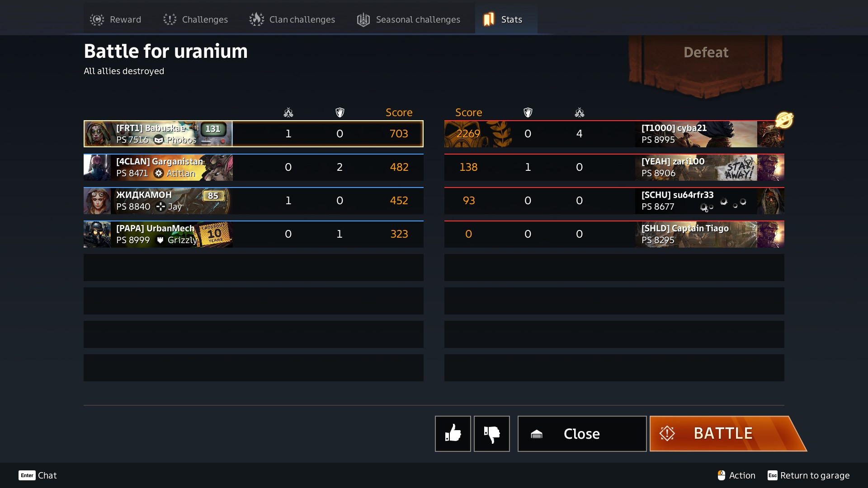This screenshot has height=488, width=868.
Task: Open Chat from the bottom bar
Action: (x=38, y=475)
